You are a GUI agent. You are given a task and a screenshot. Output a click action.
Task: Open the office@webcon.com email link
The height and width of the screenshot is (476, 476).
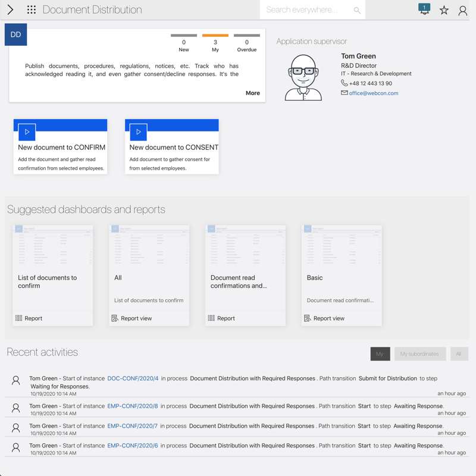(373, 93)
